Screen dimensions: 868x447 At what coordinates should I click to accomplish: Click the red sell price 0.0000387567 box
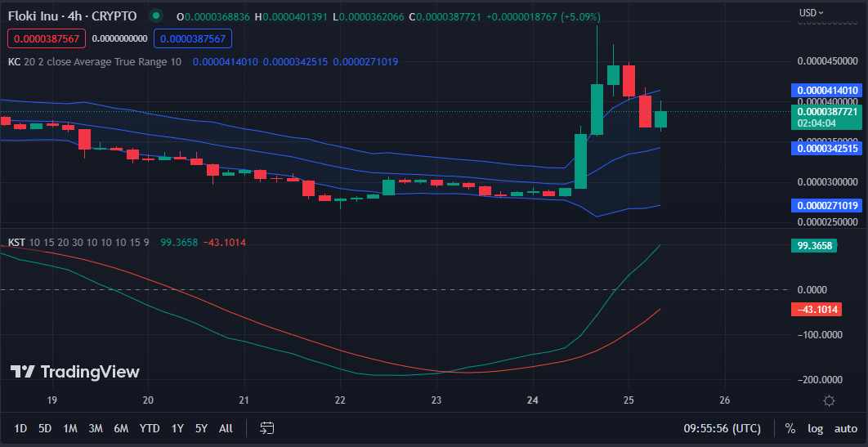pyautogui.click(x=47, y=38)
